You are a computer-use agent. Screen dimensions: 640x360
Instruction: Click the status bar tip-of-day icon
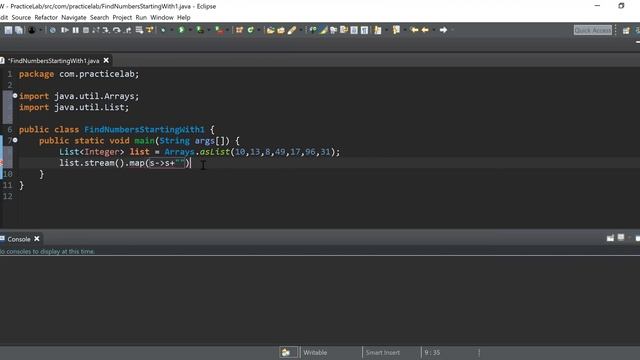286,352
